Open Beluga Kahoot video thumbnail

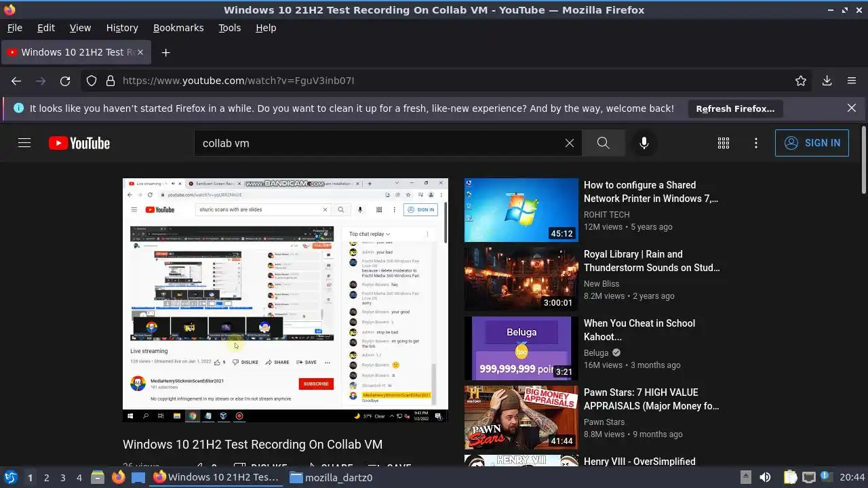(x=521, y=348)
